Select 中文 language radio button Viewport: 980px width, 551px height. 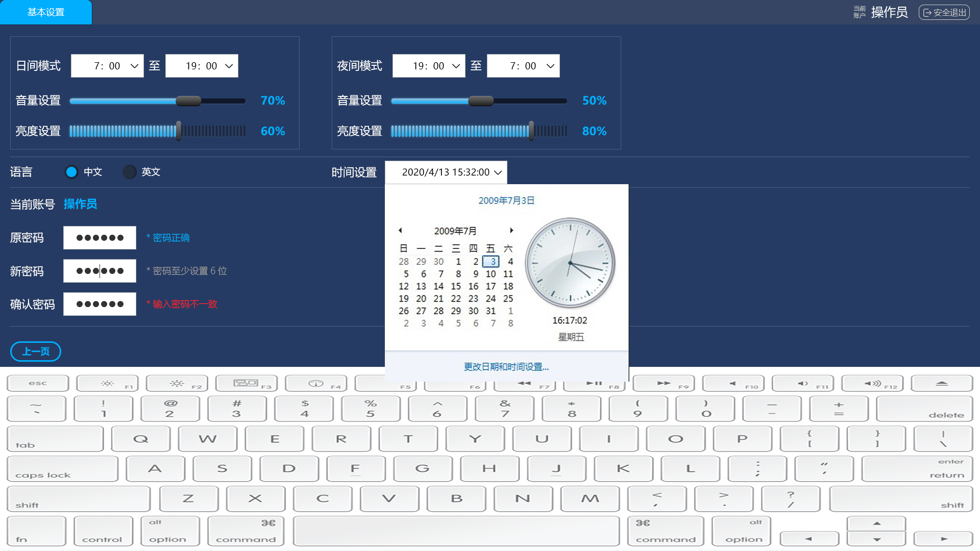(x=71, y=172)
